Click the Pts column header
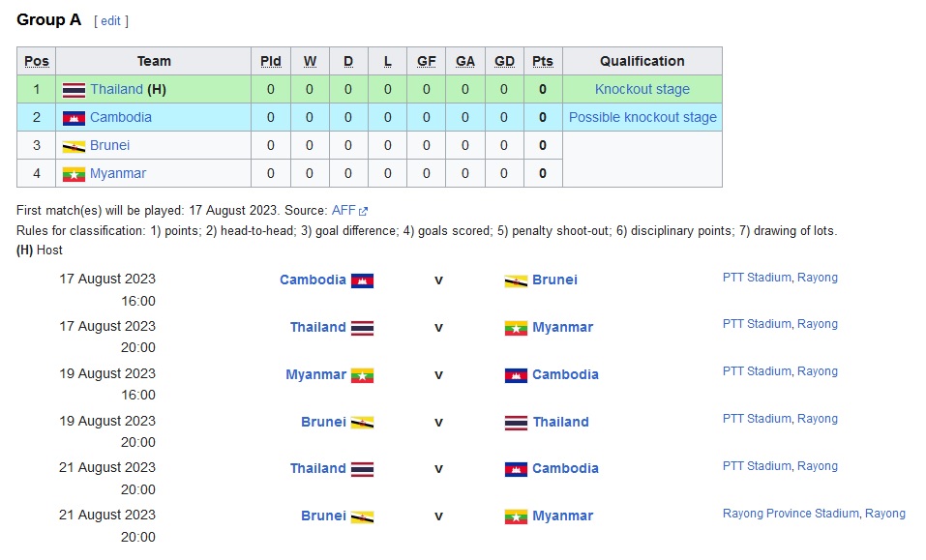 tap(543, 61)
